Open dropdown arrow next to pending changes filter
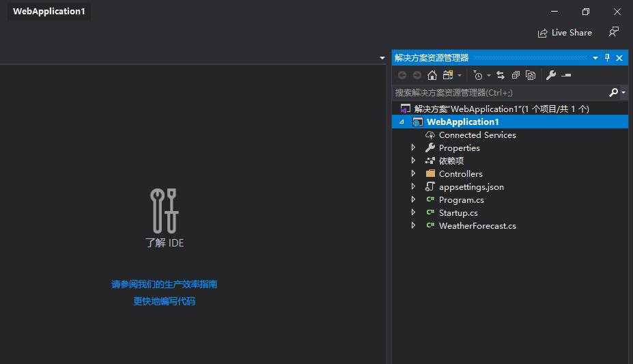Screen dimensions: 633x364 click(x=489, y=75)
